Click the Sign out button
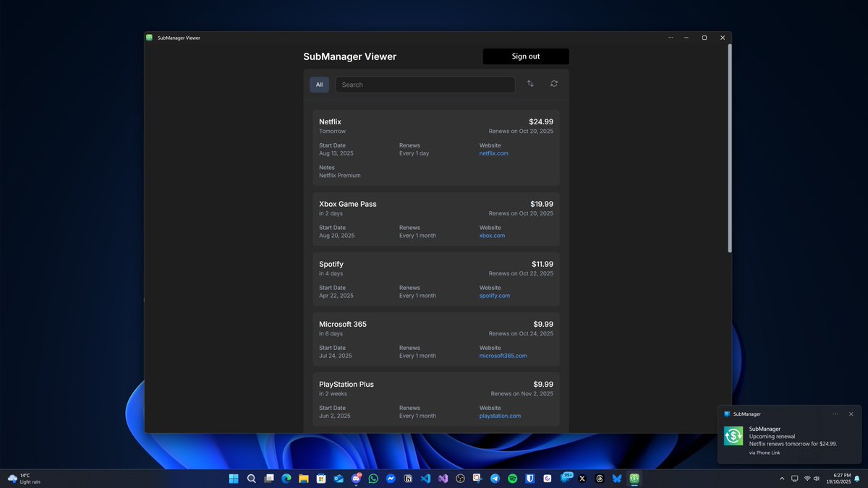This screenshot has height=488, width=868. (x=526, y=56)
